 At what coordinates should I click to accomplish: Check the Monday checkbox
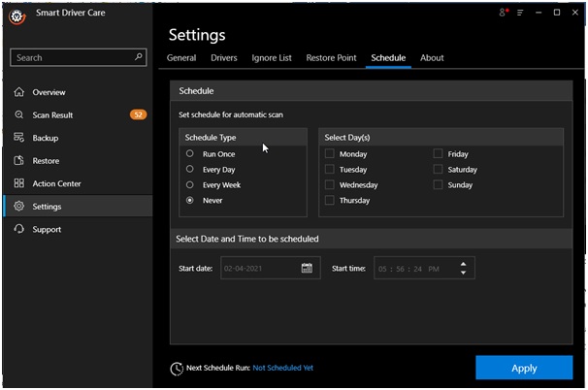(330, 154)
